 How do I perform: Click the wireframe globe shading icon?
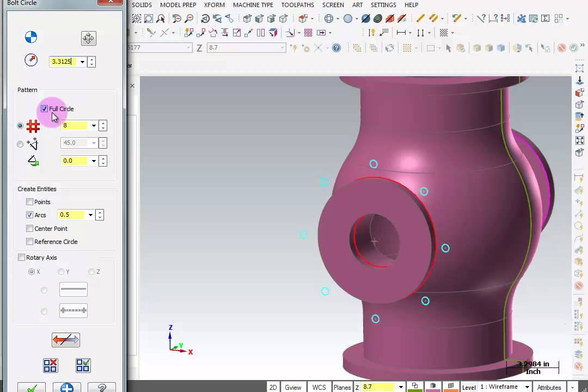(329, 19)
